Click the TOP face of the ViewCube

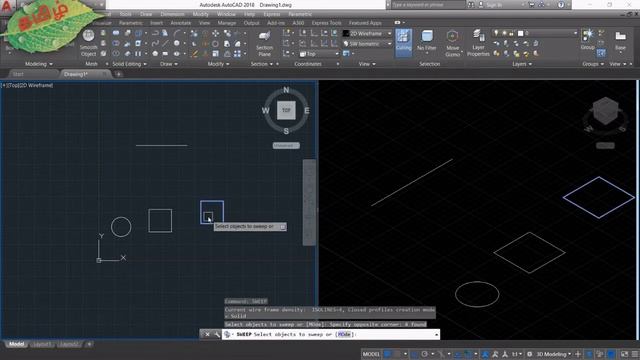[x=286, y=110]
